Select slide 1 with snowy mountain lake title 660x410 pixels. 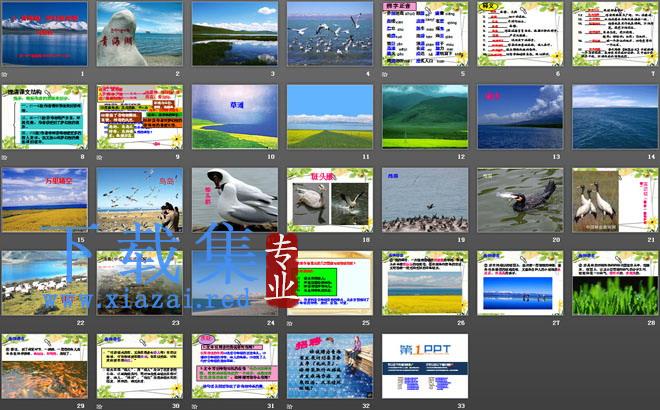pyautogui.click(x=45, y=33)
